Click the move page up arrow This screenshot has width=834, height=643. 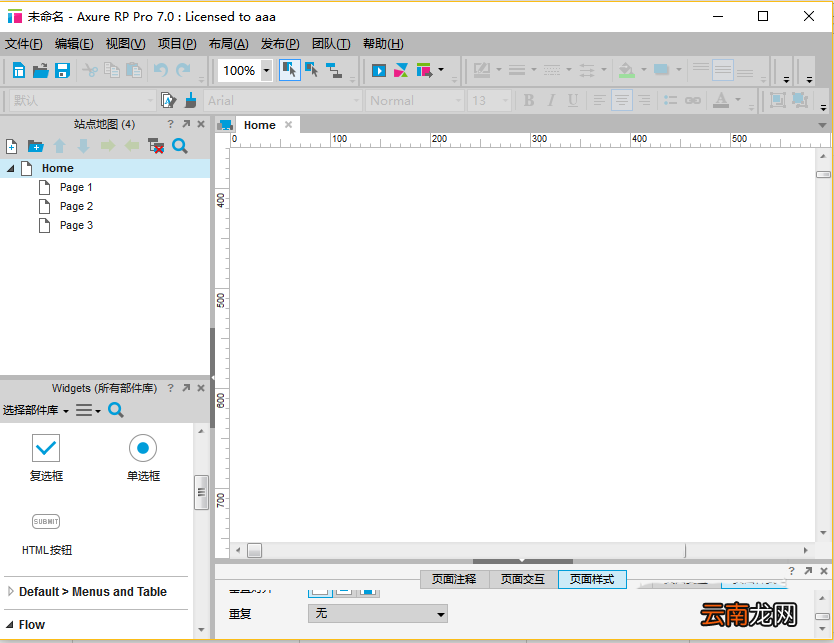(60, 146)
